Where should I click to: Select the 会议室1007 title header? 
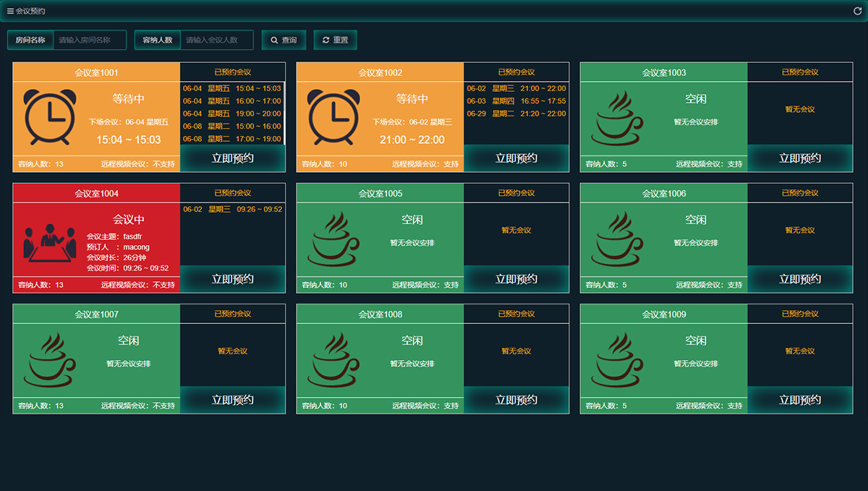pyautogui.click(x=96, y=314)
